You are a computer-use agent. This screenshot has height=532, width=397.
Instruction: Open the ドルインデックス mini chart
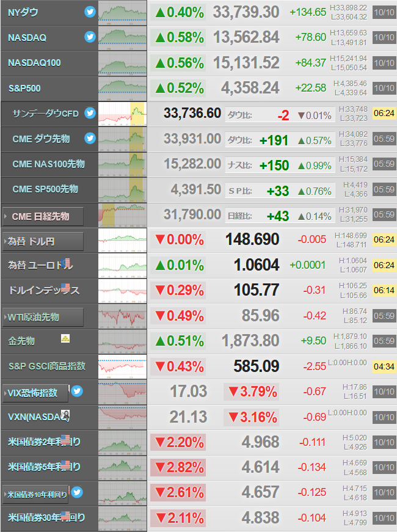(123, 291)
